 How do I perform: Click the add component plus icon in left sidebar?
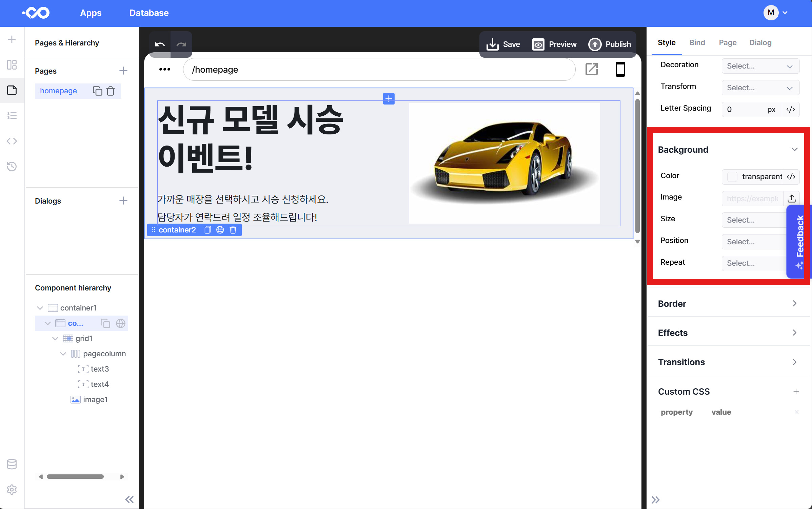[12, 39]
